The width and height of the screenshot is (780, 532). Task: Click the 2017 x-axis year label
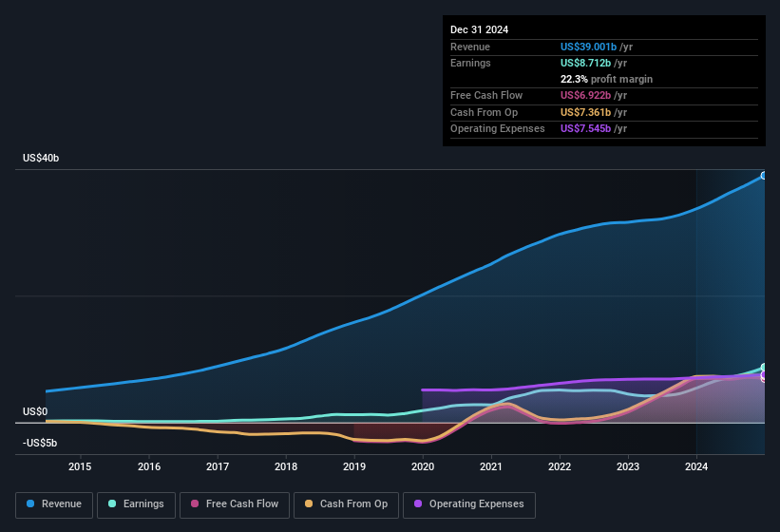(218, 466)
